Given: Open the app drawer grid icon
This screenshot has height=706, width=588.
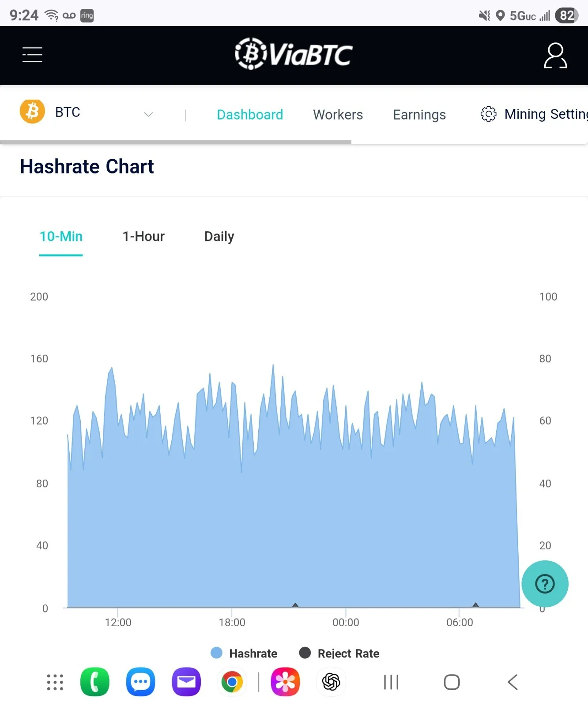Looking at the screenshot, I should [x=55, y=682].
